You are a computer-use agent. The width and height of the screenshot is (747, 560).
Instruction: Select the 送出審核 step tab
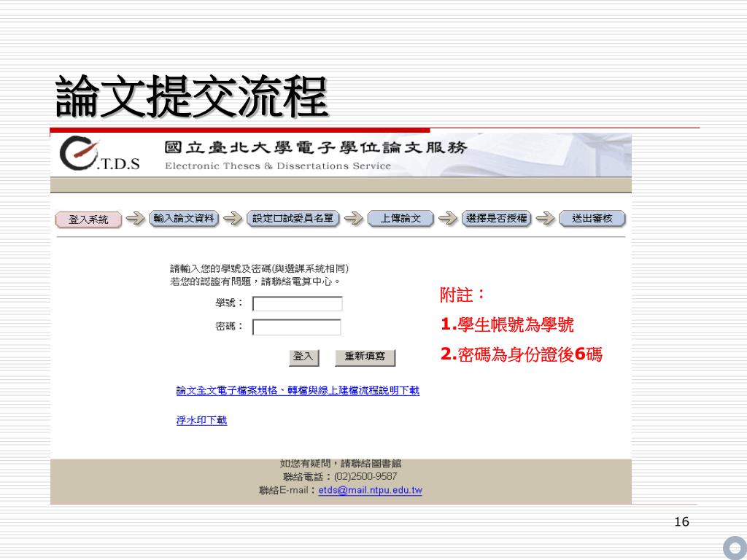[x=592, y=219]
